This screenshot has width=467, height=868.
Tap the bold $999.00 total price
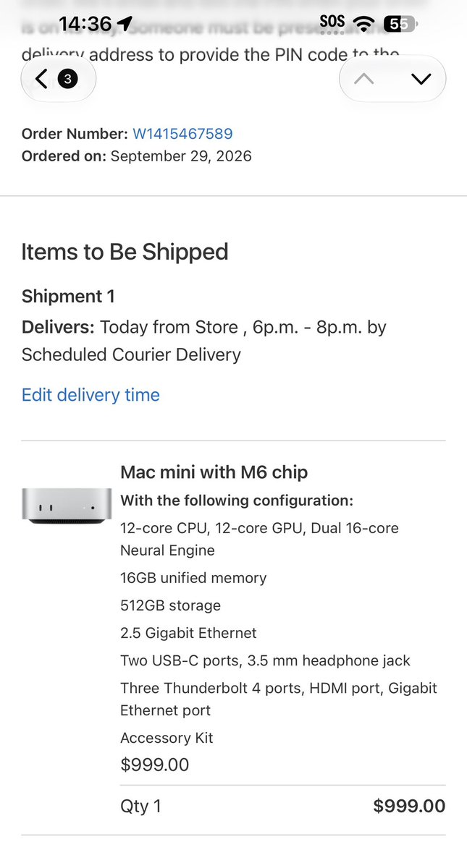pos(409,806)
